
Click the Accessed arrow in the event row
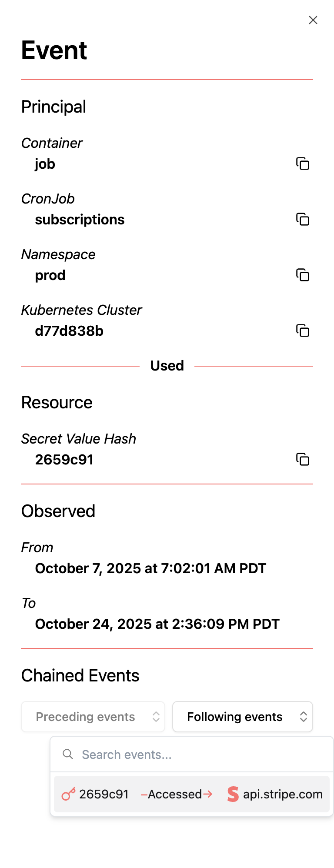176,794
